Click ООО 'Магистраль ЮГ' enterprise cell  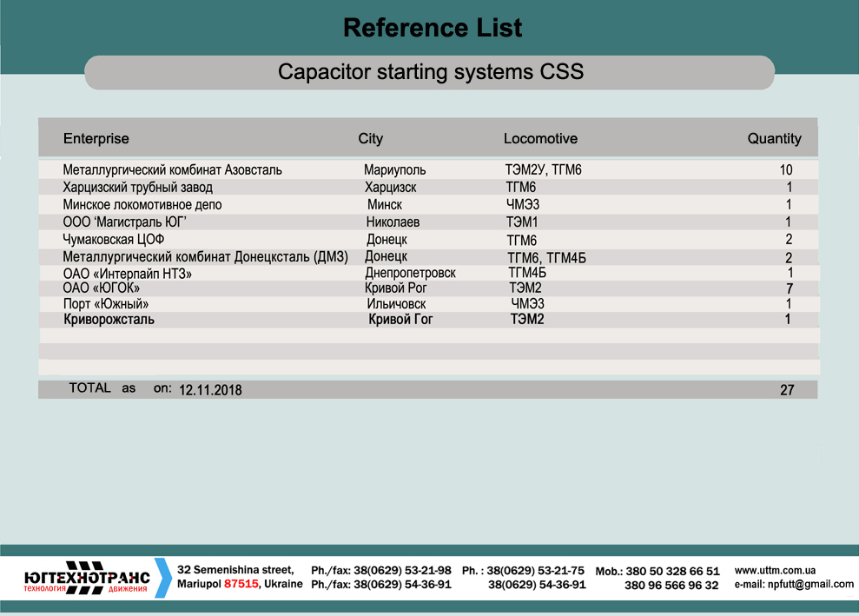pos(124,222)
